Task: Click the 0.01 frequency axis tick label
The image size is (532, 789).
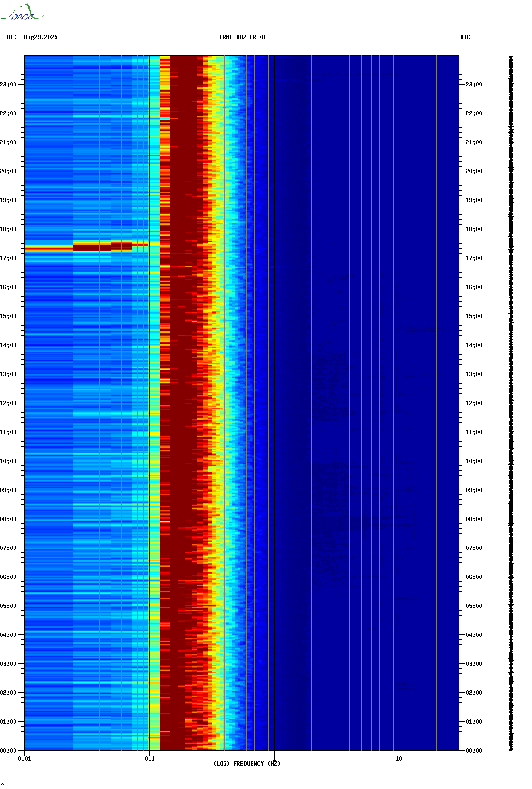Action: pyautogui.click(x=25, y=759)
